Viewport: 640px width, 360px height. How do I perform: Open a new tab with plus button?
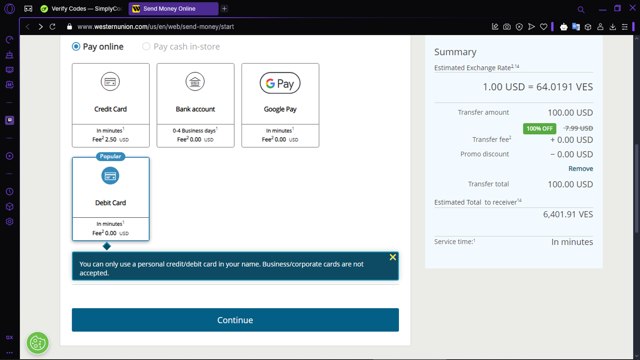pos(224,9)
